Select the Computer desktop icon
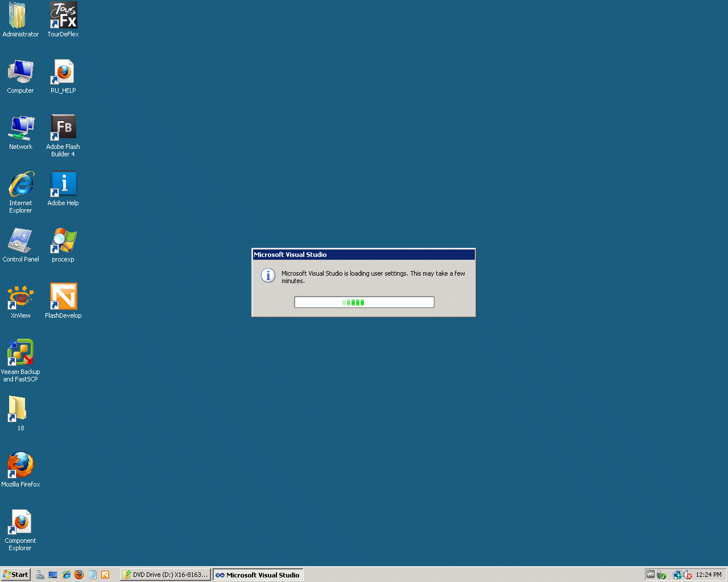 [20, 76]
